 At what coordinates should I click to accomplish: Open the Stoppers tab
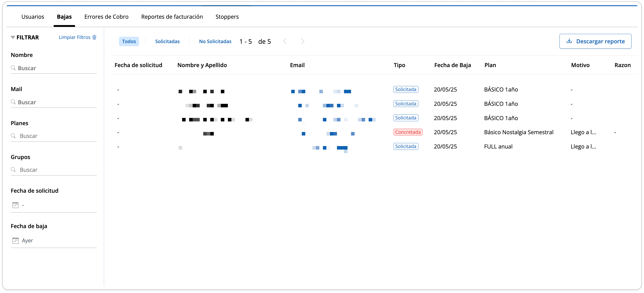pos(227,16)
